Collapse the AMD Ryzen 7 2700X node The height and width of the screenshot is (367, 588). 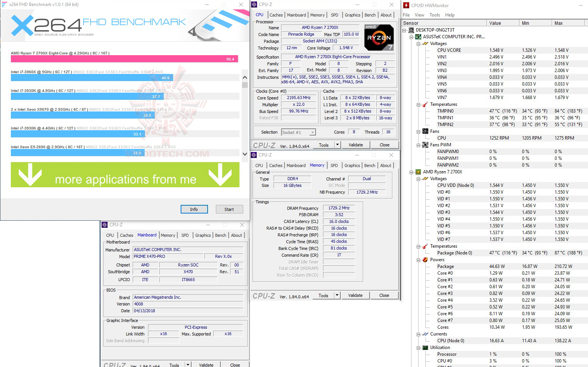(x=411, y=172)
